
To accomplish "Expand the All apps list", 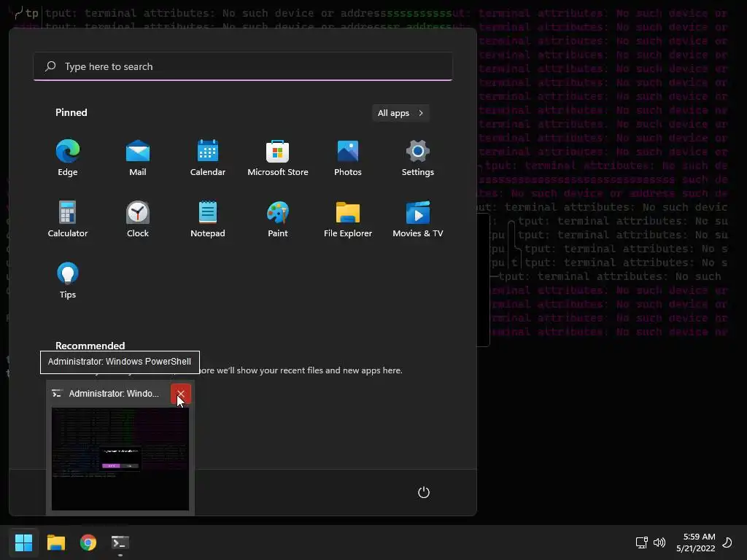I will point(400,113).
